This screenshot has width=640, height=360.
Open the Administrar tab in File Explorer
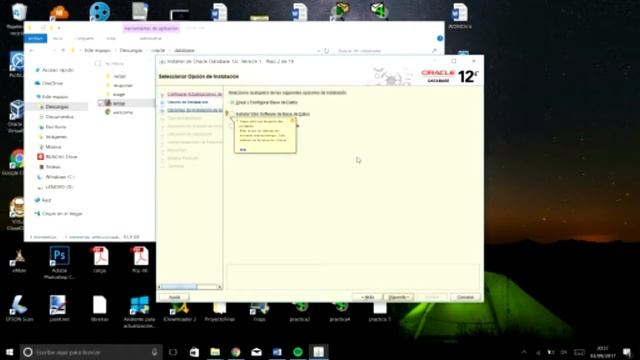click(151, 38)
